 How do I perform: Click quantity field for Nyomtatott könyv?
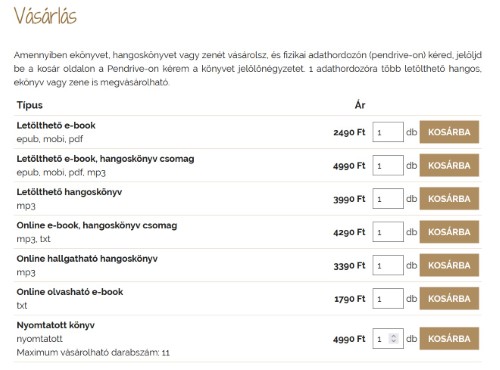388,339
